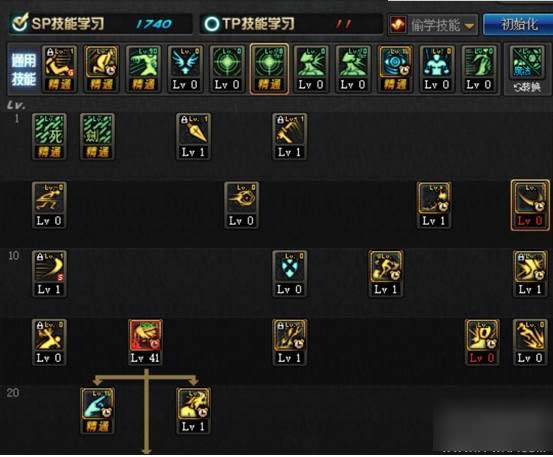Viewport: 553px width, 457px height.
Task: Click the shouting skill icon with red Lv 0
Action: 482,341
